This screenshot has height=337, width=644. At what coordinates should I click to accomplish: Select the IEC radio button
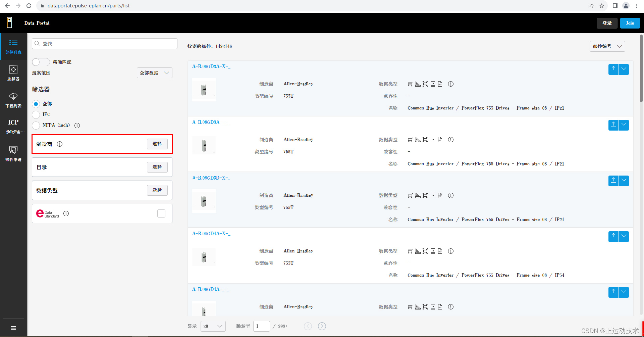[x=36, y=115]
